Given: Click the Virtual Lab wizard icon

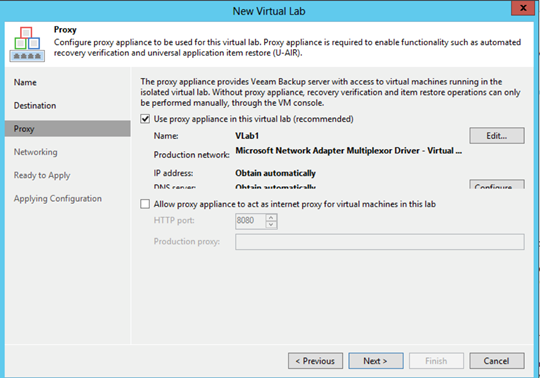Looking at the screenshot, I should [x=27, y=44].
